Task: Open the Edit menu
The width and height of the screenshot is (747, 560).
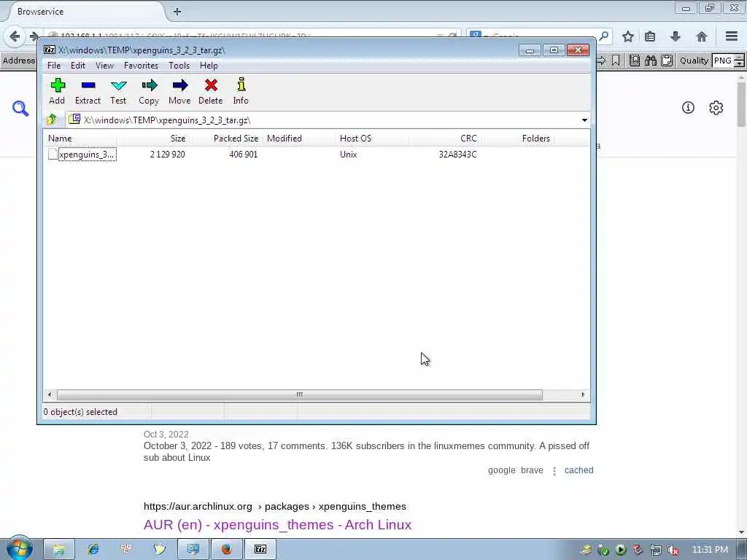Action: (x=78, y=66)
